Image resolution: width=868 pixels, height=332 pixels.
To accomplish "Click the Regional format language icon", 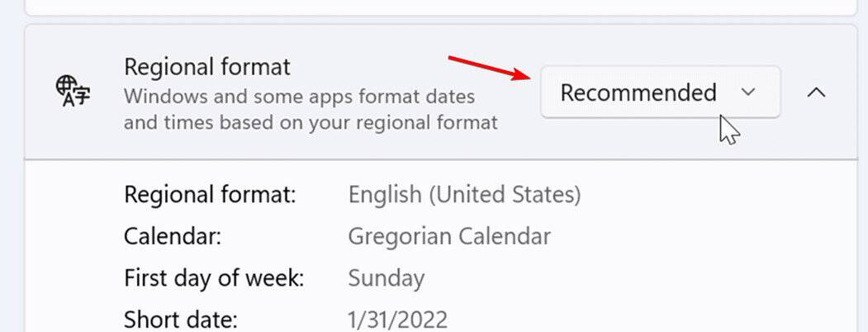I will point(73,92).
